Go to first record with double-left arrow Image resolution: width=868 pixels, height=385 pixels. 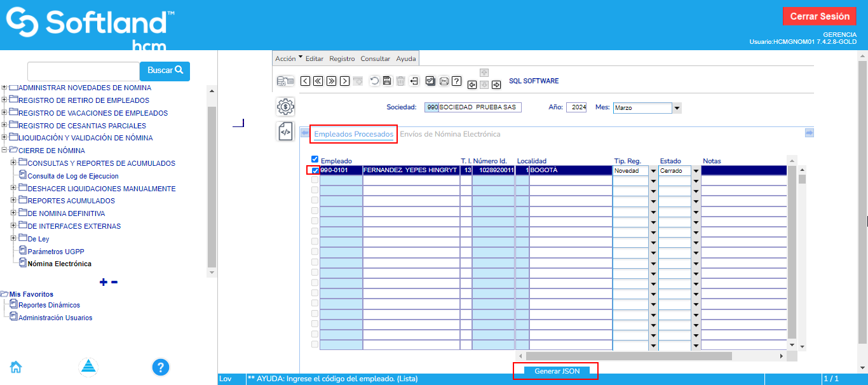318,81
